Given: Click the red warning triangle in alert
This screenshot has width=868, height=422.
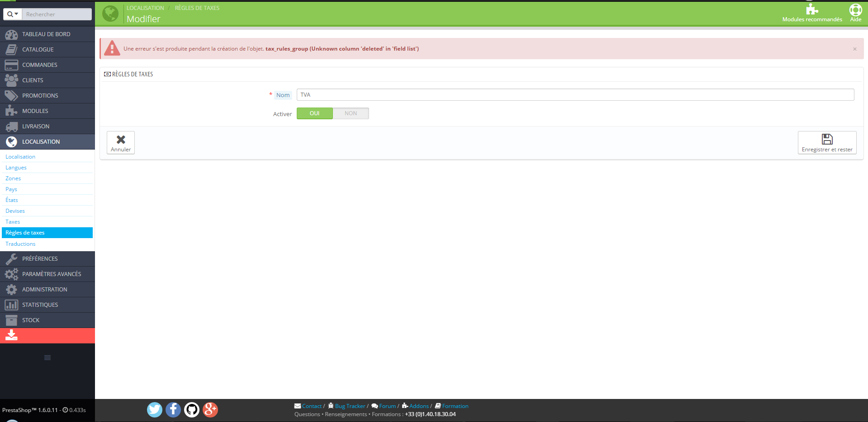Looking at the screenshot, I should (112, 48).
